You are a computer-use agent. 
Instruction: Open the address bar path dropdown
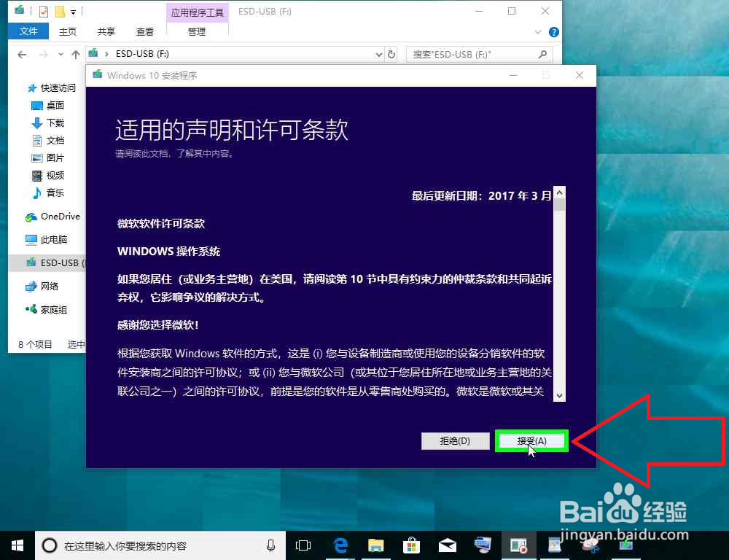pyautogui.click(x=378, y=54)
